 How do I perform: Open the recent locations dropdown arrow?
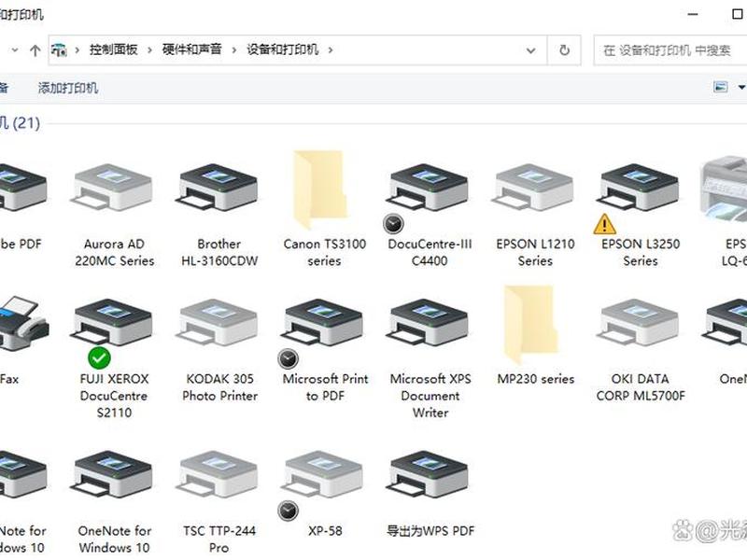tap(14, 49)
